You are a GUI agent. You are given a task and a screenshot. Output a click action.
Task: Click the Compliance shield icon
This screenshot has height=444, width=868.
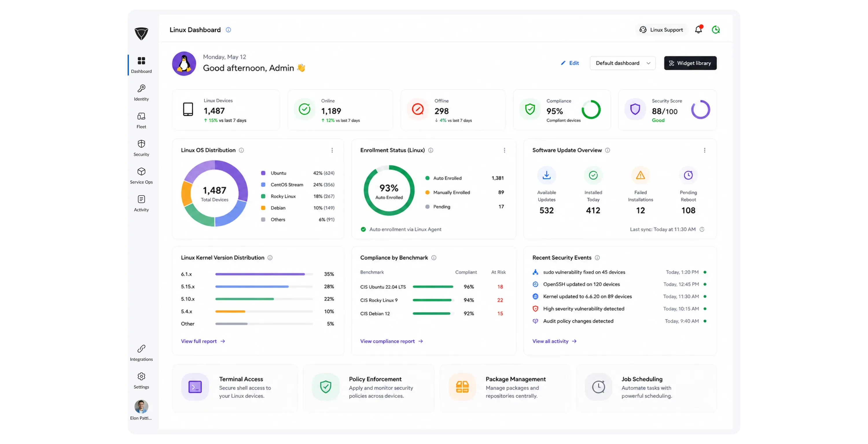(530, 109)
